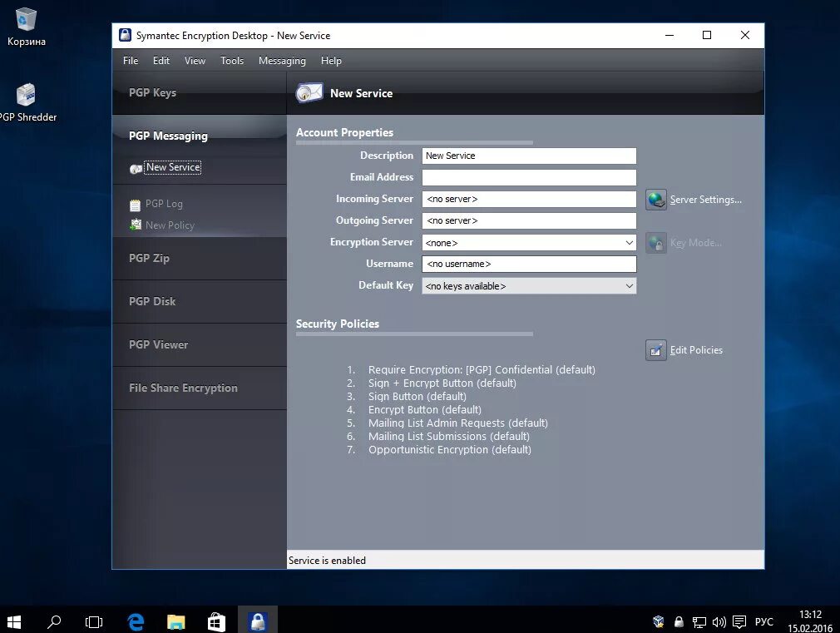This screenshot has height=633, width=840.
Task: Click the Key Mode icon
Action: (x=655, y=243)
